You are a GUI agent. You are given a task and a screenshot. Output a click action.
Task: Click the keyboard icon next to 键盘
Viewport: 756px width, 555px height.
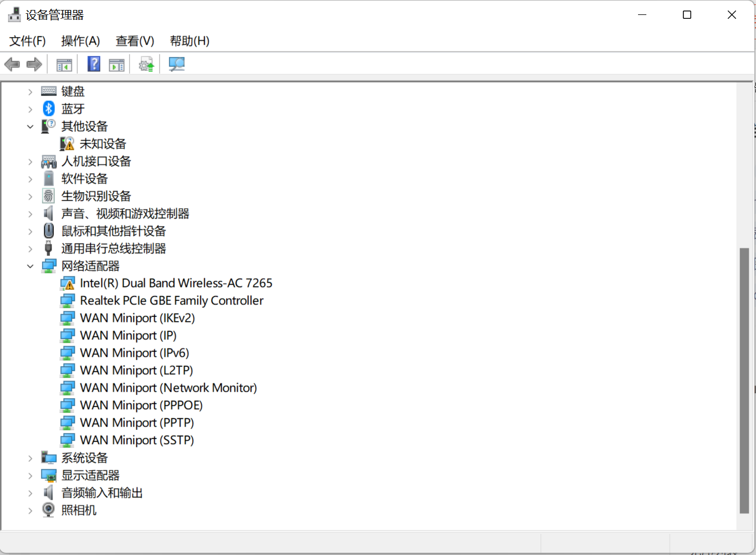click(49, 91)
